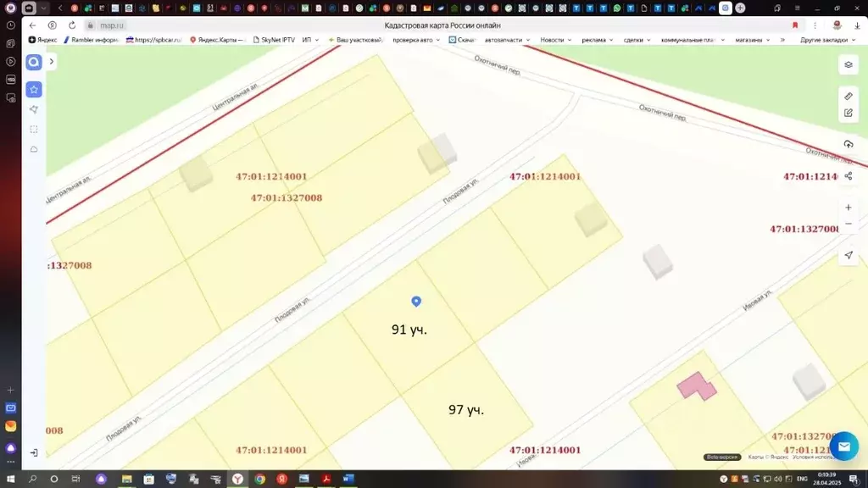Expand the реклама bookmarks folder
This screenshot has width=868, height=488.
tap(597, 40)
